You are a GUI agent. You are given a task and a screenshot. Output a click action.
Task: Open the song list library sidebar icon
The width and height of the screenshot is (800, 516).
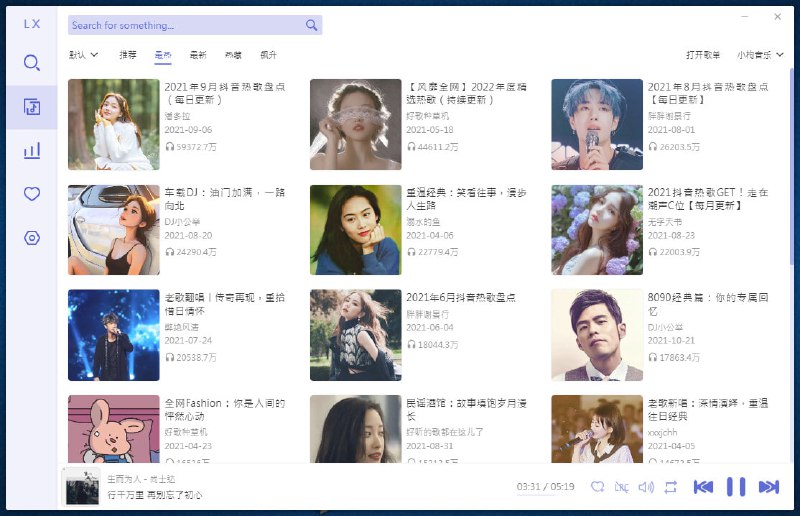tap(32, 107)
